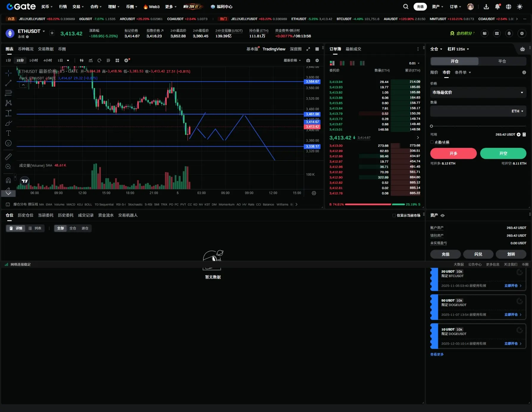Open the search magnifier in header
Viewport: 532px width, 412px height.
pos(406,7)
